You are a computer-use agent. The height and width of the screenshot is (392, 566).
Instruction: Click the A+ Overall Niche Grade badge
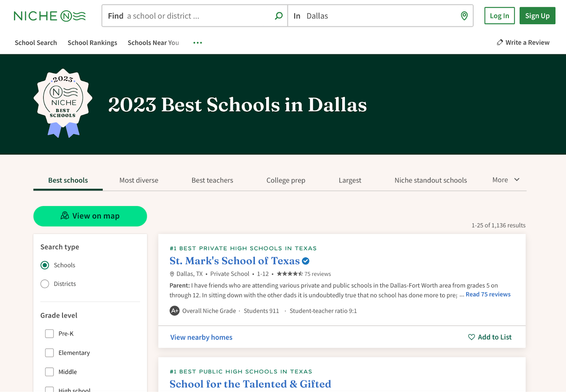click(x=175, y=311)
